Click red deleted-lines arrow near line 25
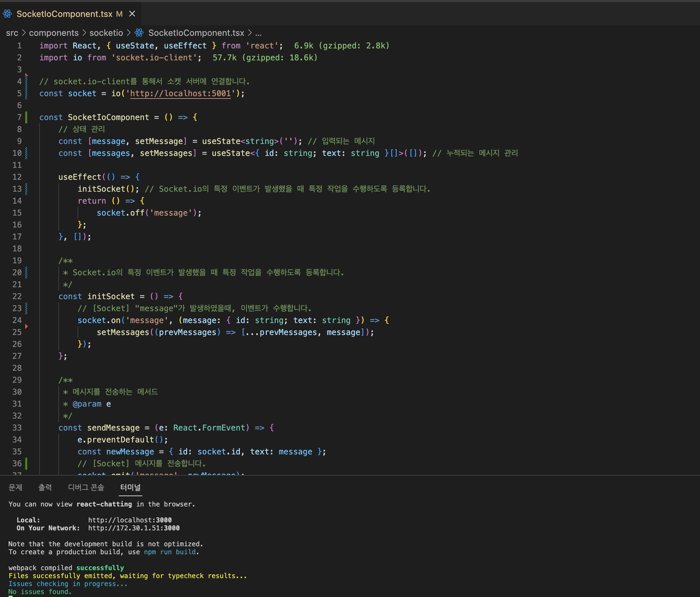This screenshot has width=700, height=597. pyautogui.click(x=26, y=326)
